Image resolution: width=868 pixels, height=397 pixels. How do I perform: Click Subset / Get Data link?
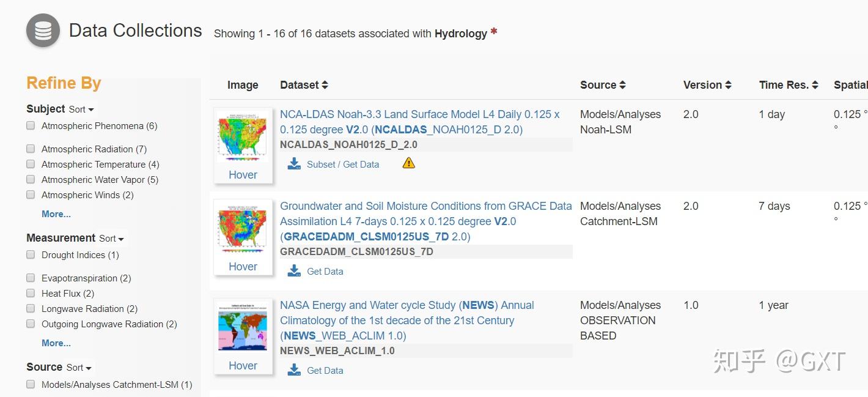click(343, 165)
